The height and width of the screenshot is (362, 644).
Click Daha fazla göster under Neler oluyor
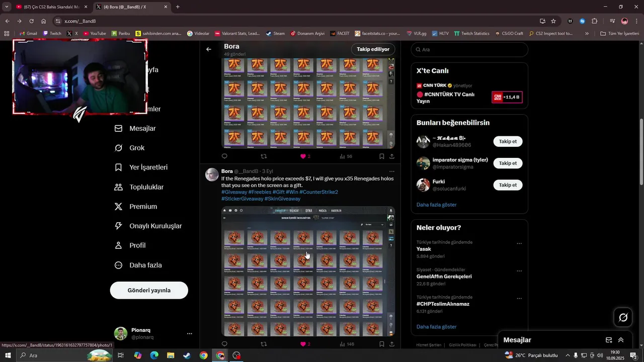click(x=436, y=327)
